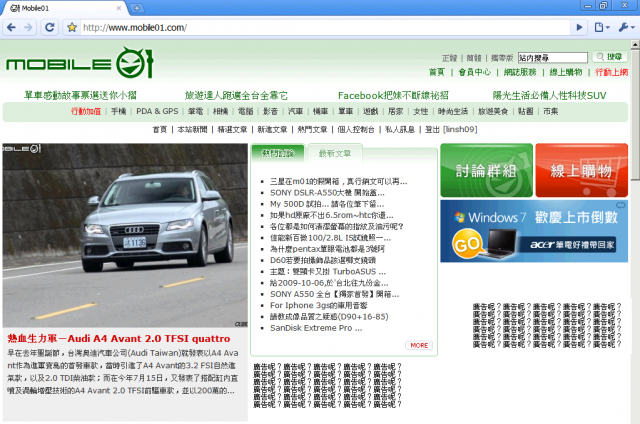Viewport: 640px width, 424px height.
Task: Click the Windows 7 Acer GO advertisement
Action: pyautogui.click(x=534, y=231)
